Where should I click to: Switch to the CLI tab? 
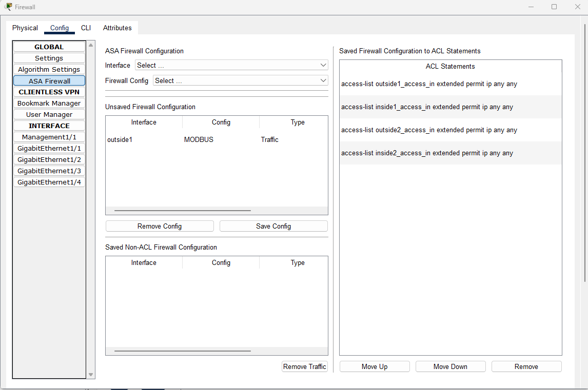(86, 28)
